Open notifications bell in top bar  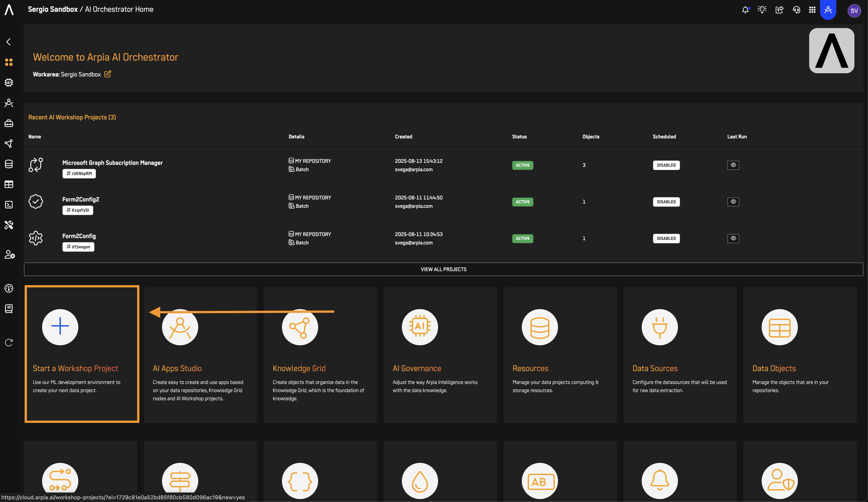tap(745, 10)
